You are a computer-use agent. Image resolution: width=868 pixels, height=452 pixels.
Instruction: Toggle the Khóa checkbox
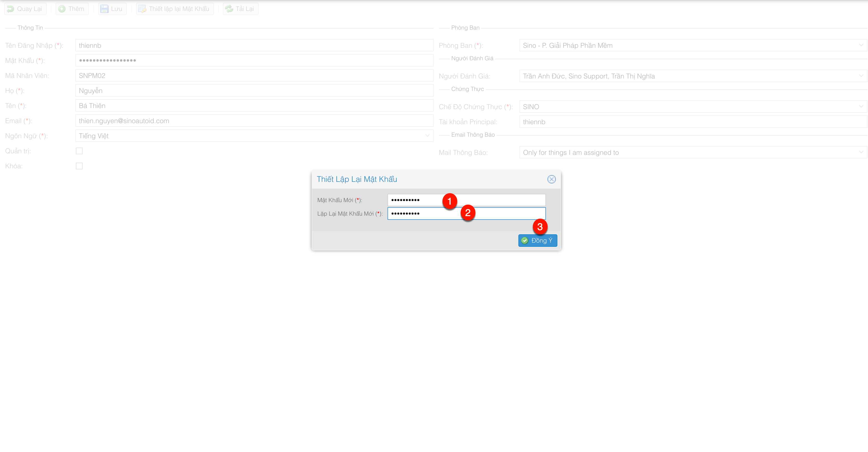pyautogui.click(x=79, y=166)
